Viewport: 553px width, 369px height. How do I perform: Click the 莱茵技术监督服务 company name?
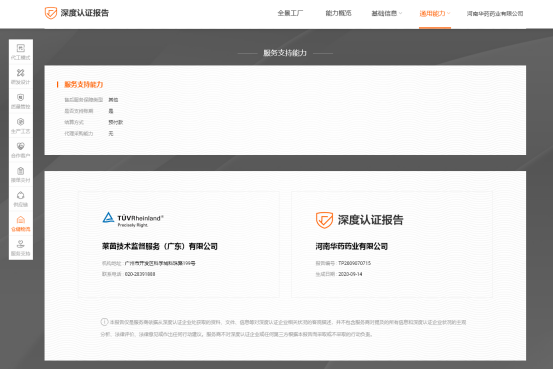(160, 246)
